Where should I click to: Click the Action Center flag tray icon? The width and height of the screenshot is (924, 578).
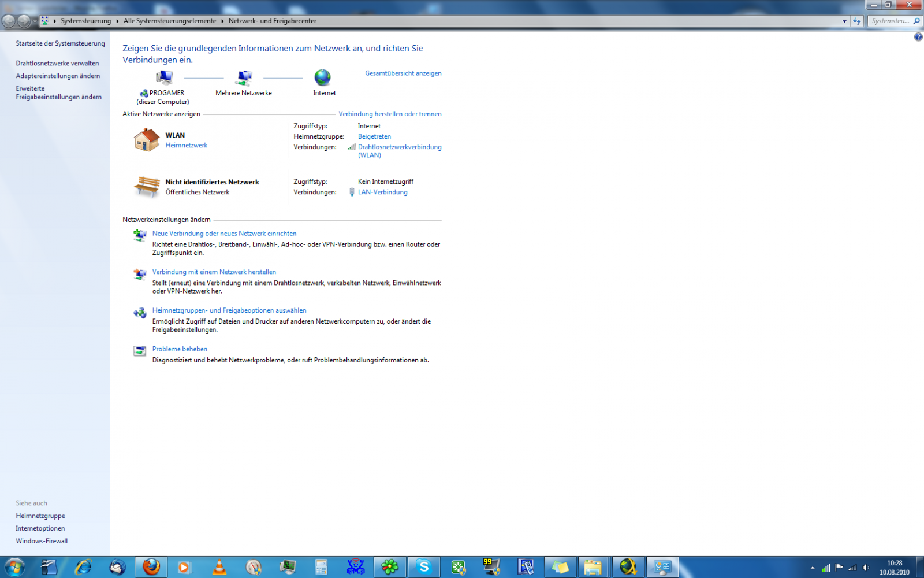(x=839, y=568)
